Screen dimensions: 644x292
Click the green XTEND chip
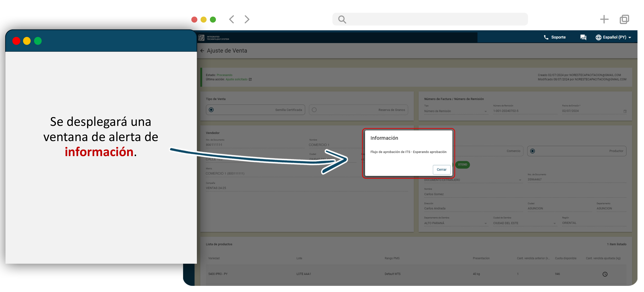click(462, 165)
